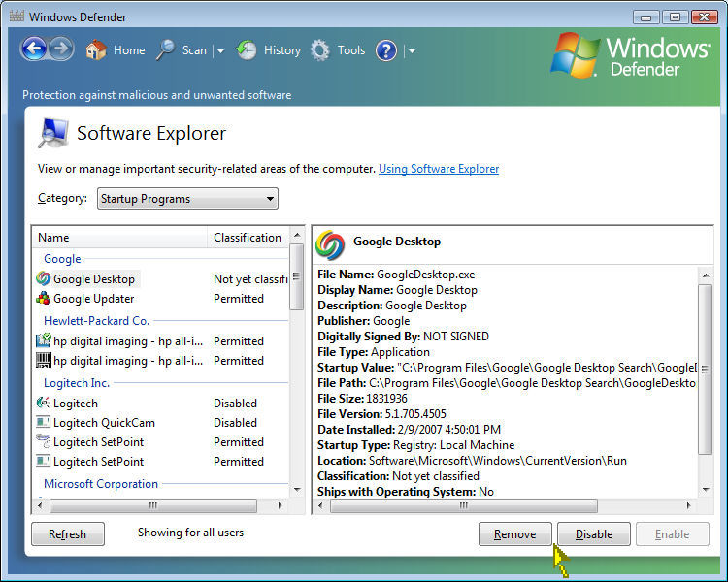
Task: Click first hp digital imaging icon
Action: [x=43, y=340]
